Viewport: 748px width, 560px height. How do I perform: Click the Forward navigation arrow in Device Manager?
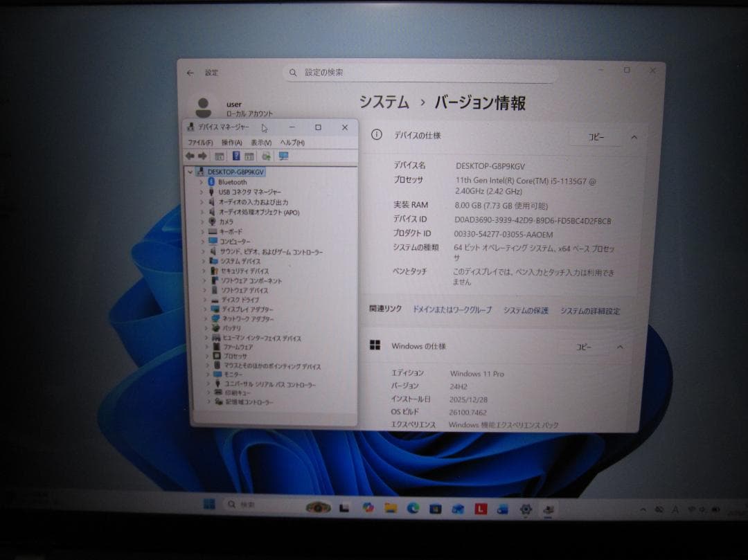(202, 156)
